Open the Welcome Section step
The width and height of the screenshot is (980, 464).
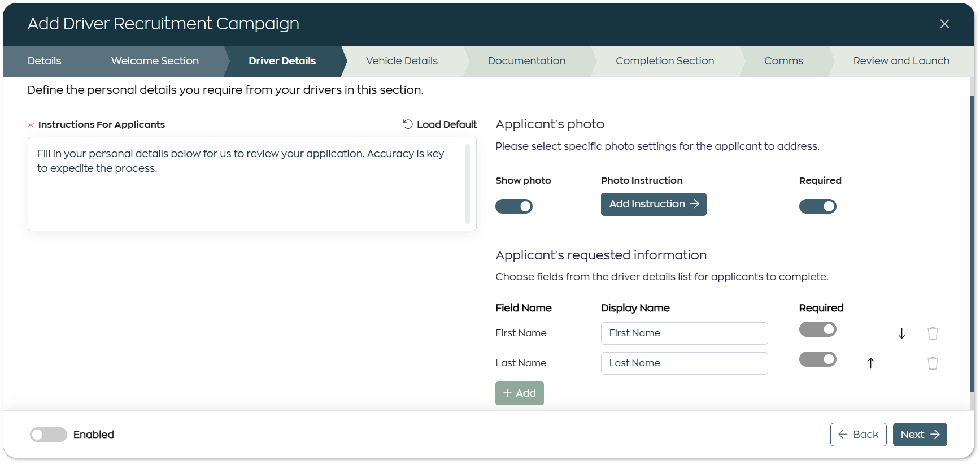[155, 61]
